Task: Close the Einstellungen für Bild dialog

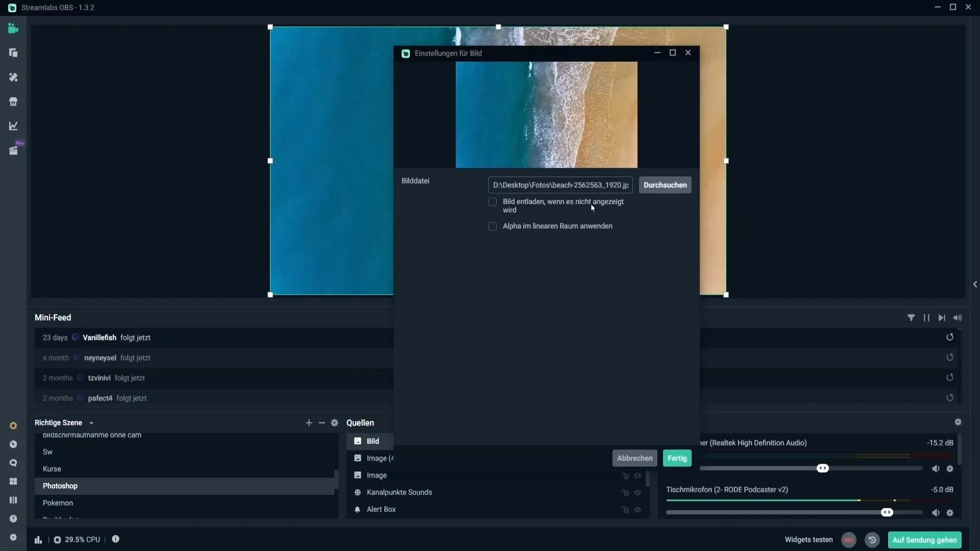Action: coord(688,53)
